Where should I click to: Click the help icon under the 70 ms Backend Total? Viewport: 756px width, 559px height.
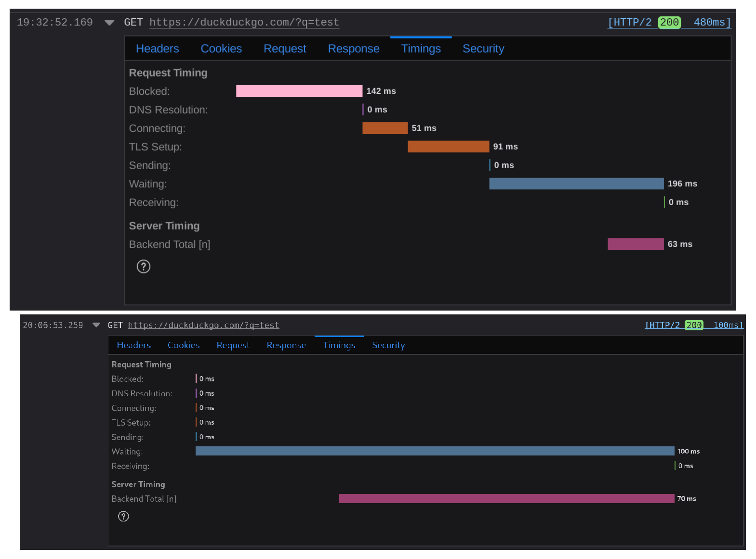pyautogui.click(x=123, y=516)
